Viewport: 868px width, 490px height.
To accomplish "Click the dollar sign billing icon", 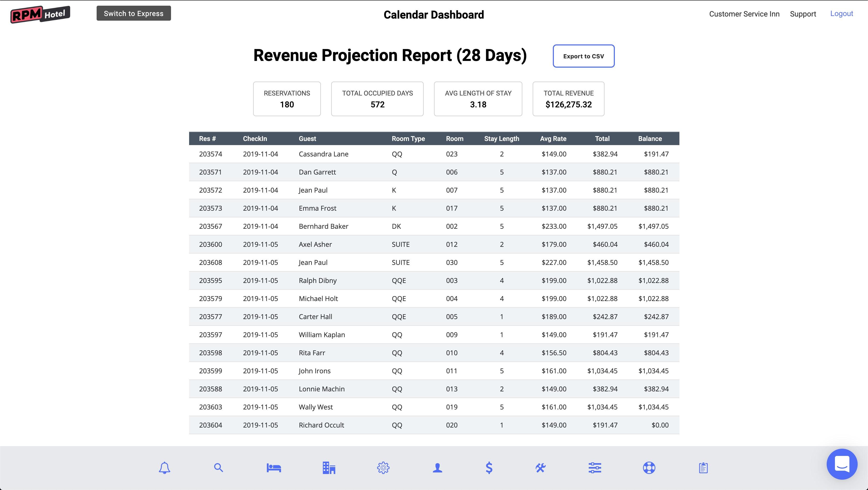I will click(489, 468).
